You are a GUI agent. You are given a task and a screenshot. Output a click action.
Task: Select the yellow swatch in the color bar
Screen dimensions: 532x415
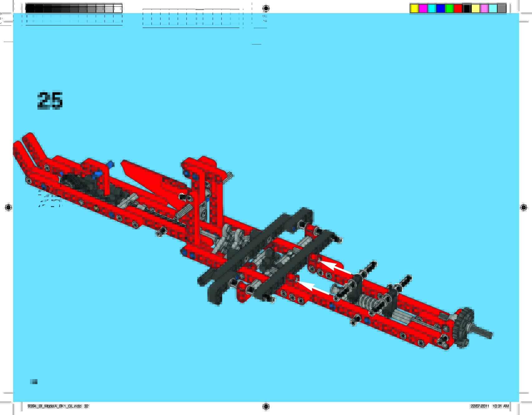(x=414, y=9)
